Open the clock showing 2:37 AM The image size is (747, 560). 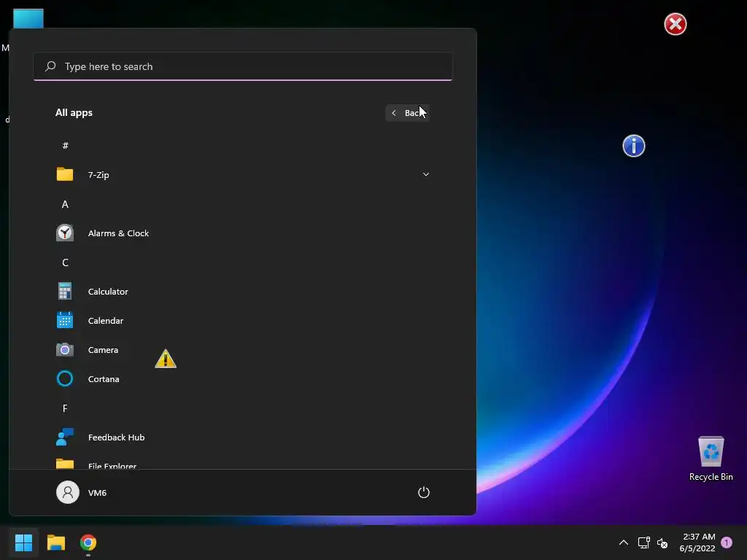click(x=697, y=542)
